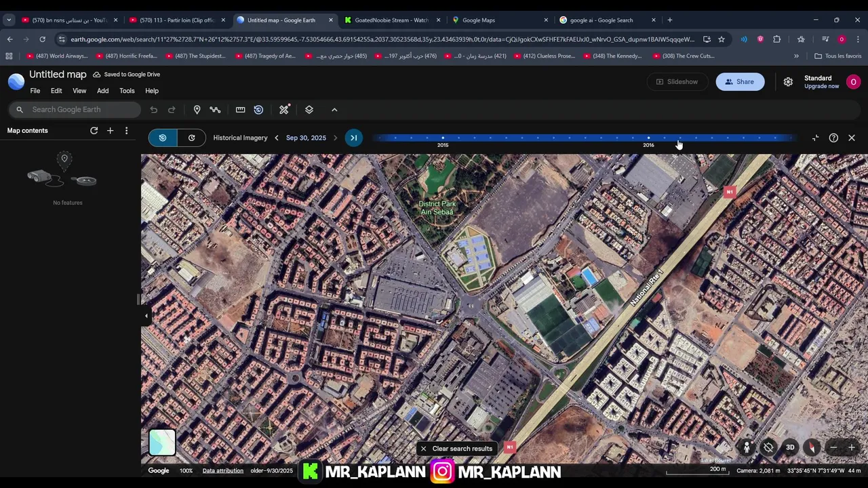Viewport: 868px width, 488px height.
Task: Open the View menu
Action: point(79,91)
